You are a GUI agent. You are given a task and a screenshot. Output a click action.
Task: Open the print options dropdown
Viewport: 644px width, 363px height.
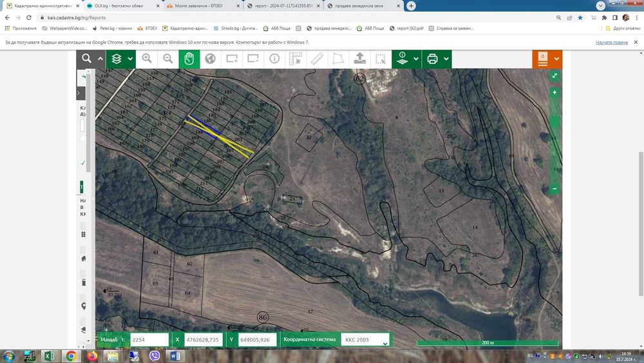(x=446, y=59)
